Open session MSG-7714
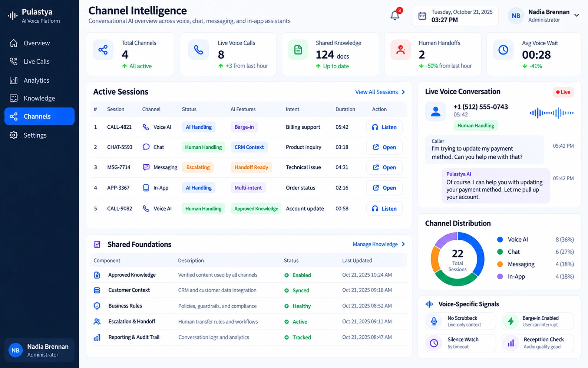The image size is (588, 368). point(384,167)
